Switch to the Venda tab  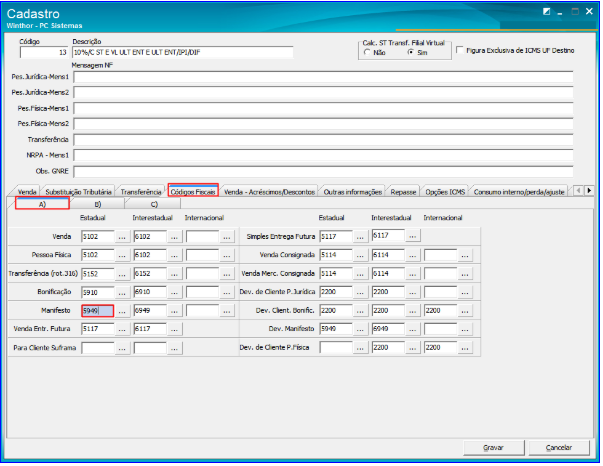tap(27, 192)
